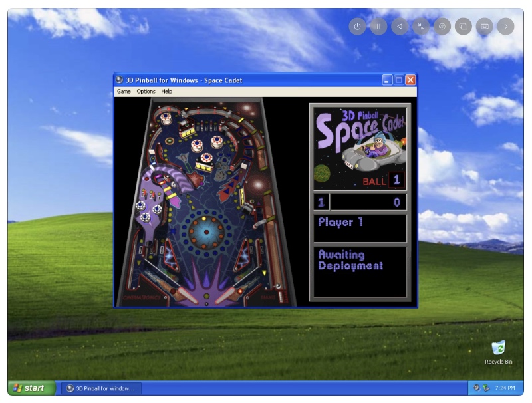The height and width of the screenshot is (403, 532).
Task: Click the power icon in the overlay toolbar
Action: pos(358,27)
